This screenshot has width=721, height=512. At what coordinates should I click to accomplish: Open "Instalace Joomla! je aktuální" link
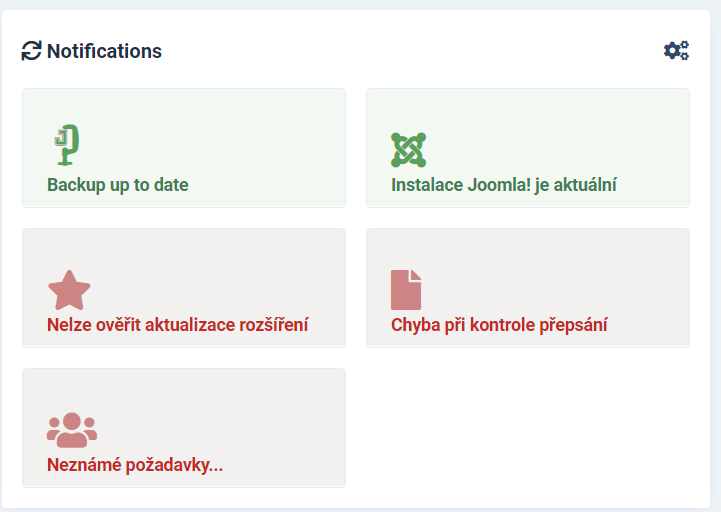point(503,185)
